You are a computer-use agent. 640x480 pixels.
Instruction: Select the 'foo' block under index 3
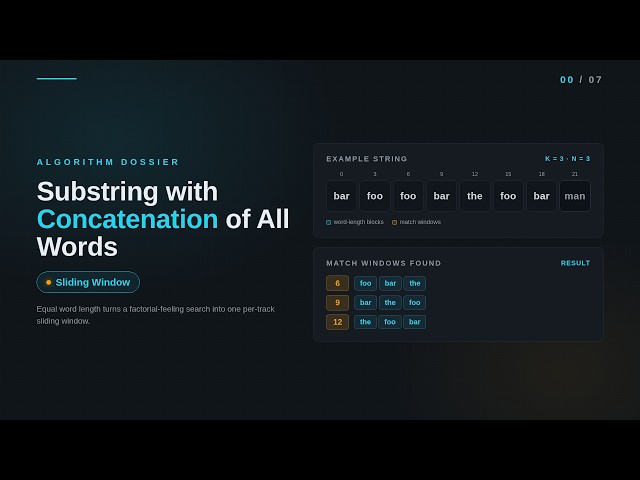[375, 196]
